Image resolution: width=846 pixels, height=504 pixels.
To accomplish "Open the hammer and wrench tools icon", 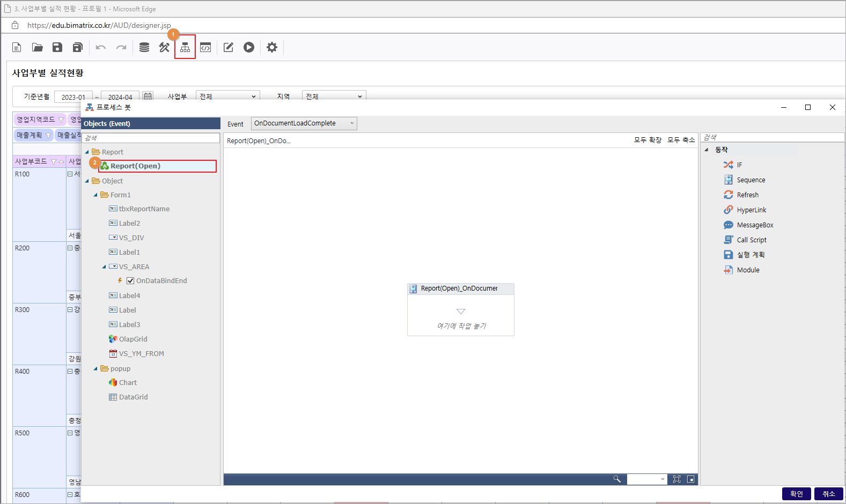I will (x=165, y=47).
